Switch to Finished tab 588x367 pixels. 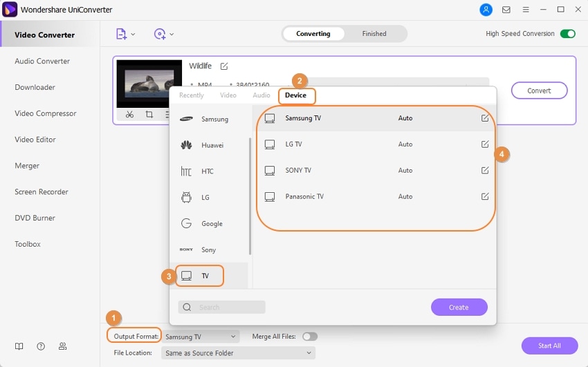click(x=374, y=34)
